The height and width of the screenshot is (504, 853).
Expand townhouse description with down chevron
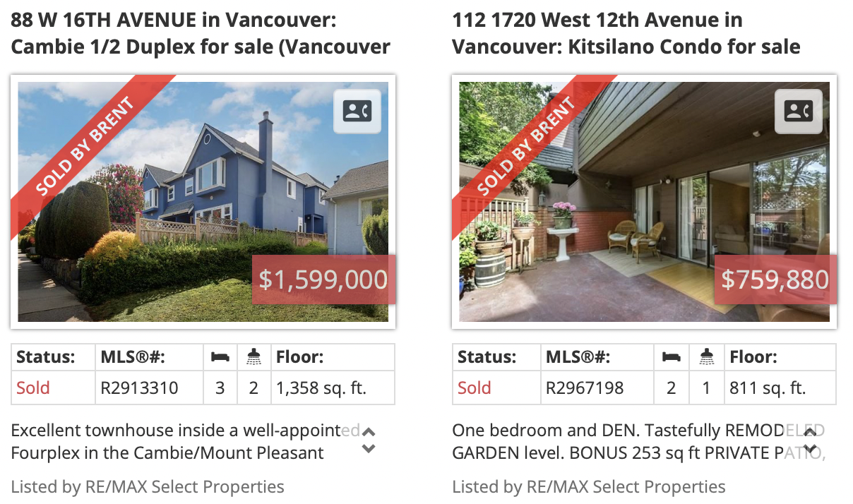click(x=369, y=448)
